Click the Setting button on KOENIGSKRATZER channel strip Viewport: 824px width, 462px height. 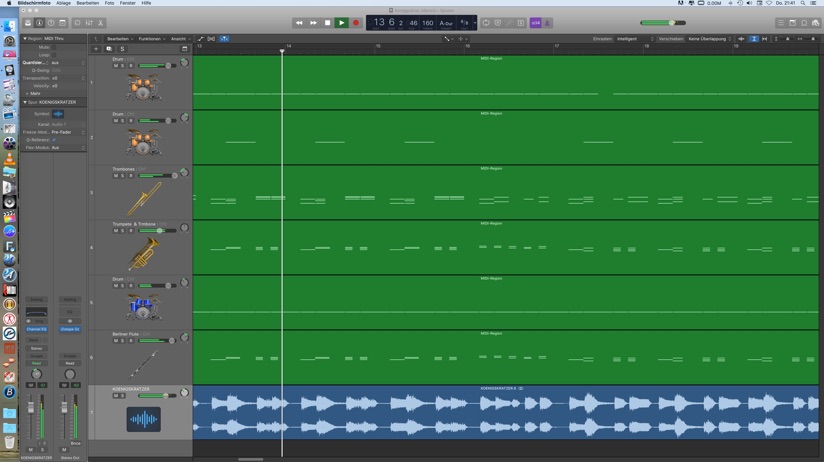tap(36, 300)
